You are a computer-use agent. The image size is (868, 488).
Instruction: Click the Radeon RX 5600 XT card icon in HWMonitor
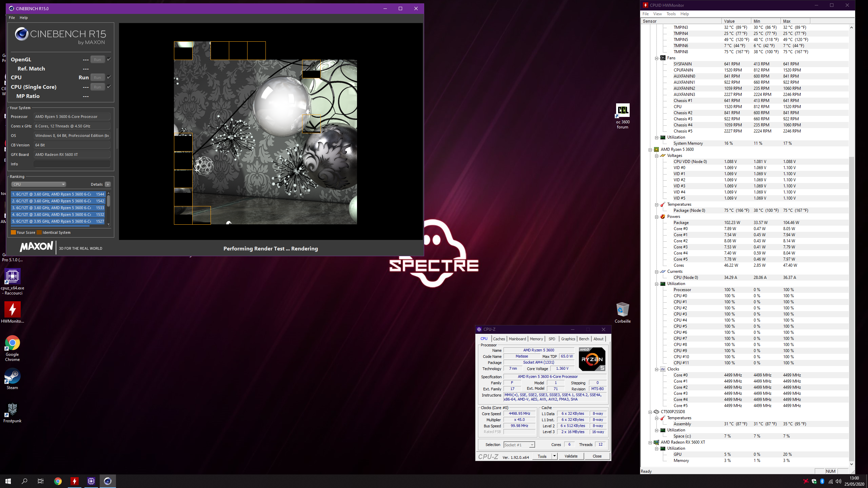click(656, 442)
